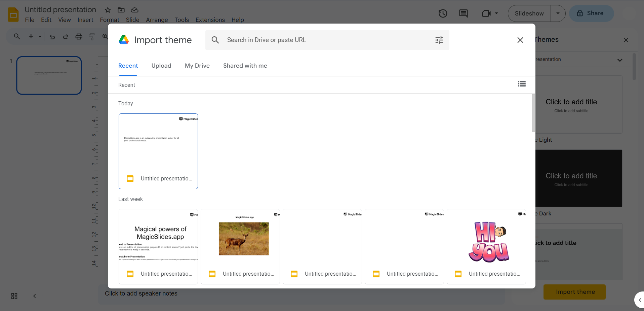Expand the presentation theme chevron in sidebar

[x=619, y=60]
